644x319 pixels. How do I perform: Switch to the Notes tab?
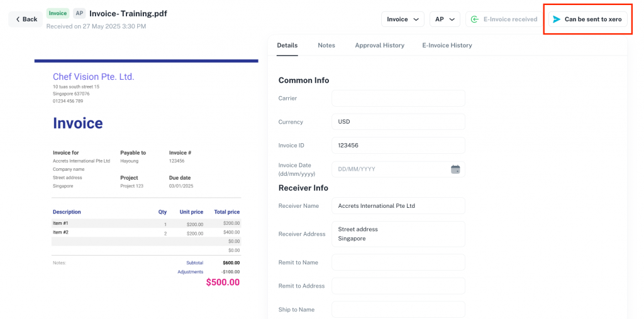[x=326, y=45]
